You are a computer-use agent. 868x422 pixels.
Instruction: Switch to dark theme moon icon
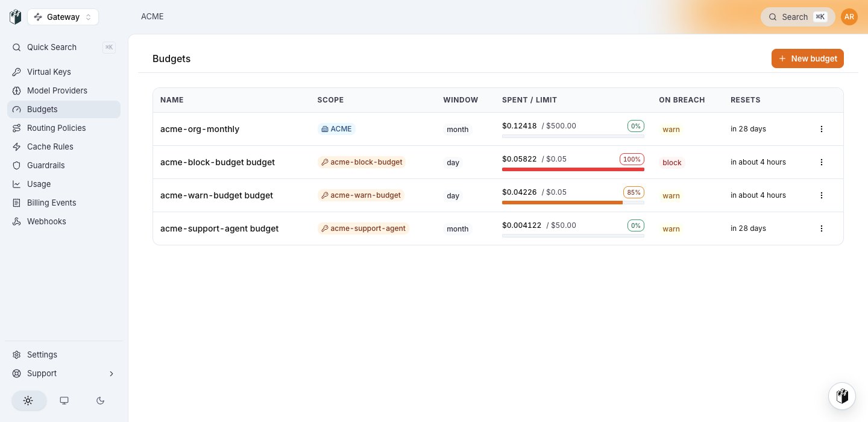100,400
